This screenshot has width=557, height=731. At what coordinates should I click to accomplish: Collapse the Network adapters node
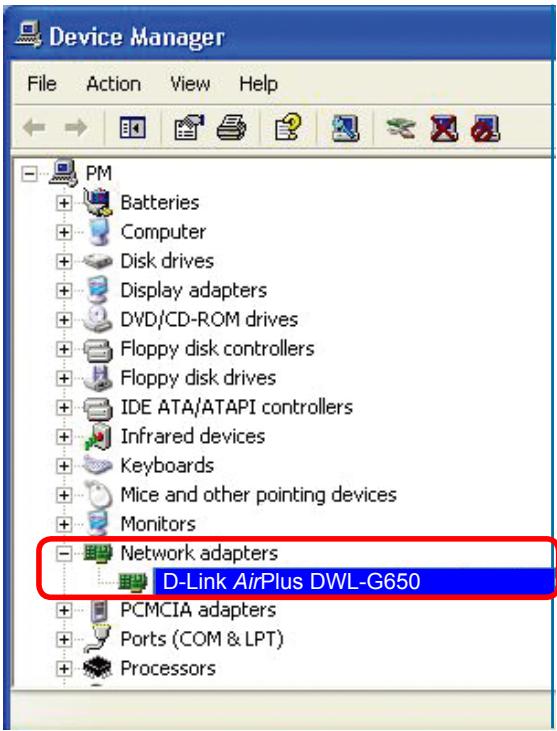pyautogui.click(x=64, y=553)
